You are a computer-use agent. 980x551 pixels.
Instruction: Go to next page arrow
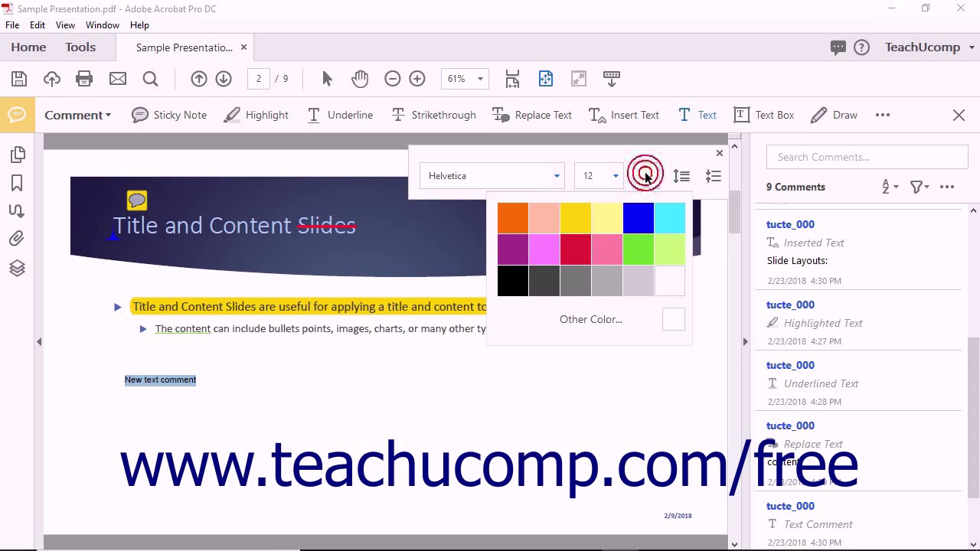tap(224, 79)
